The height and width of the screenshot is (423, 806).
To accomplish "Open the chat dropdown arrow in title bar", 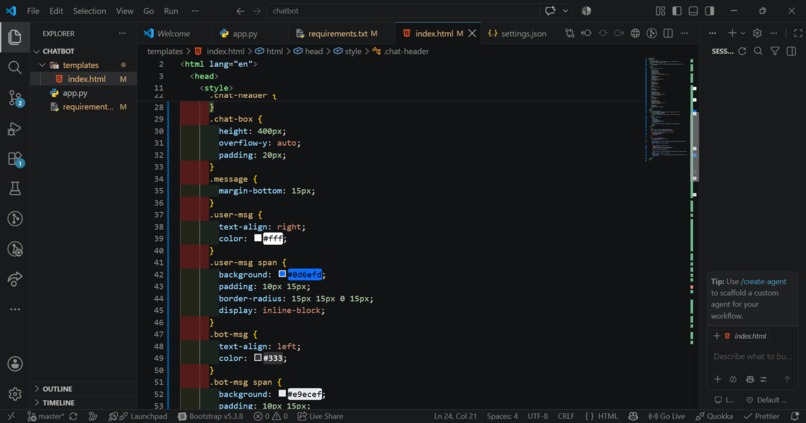I will point(565,11).
